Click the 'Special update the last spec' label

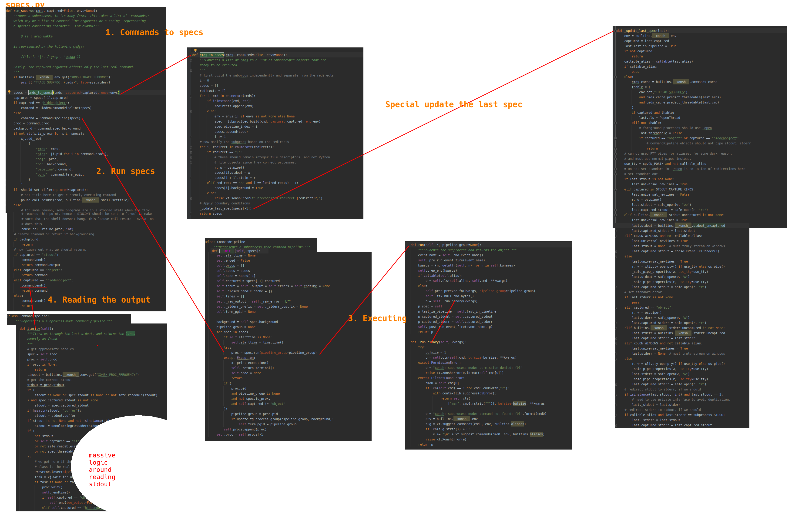coord(453,105)
